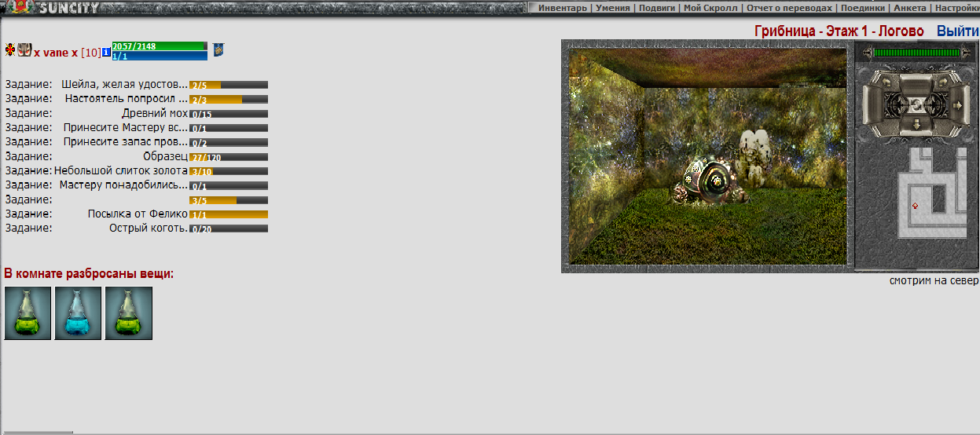Open the Подвиги menu
The image size is (980, 435).
coord(656,8)
